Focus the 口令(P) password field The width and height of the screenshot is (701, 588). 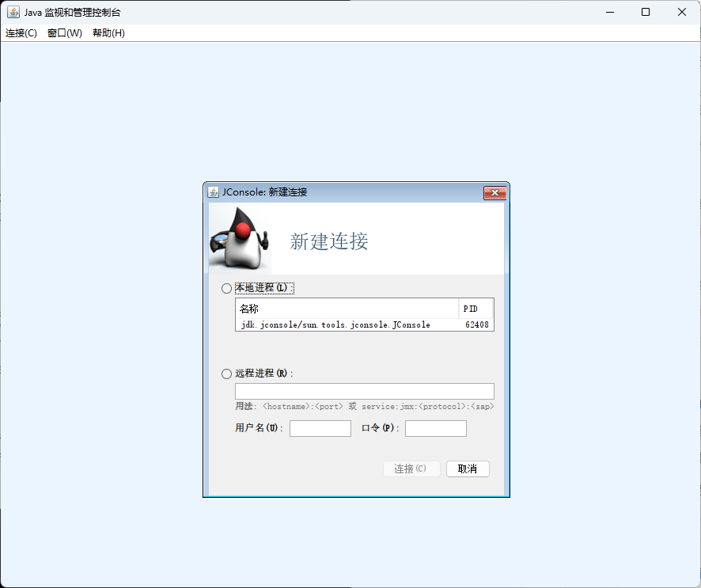point(435,428)
